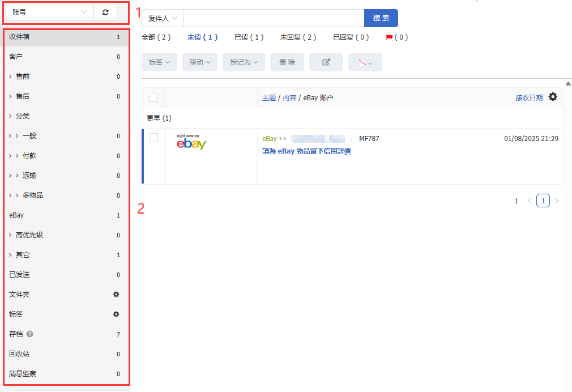
Task: Click the gear icon next to 标签
Action: [x=116, y=314]
